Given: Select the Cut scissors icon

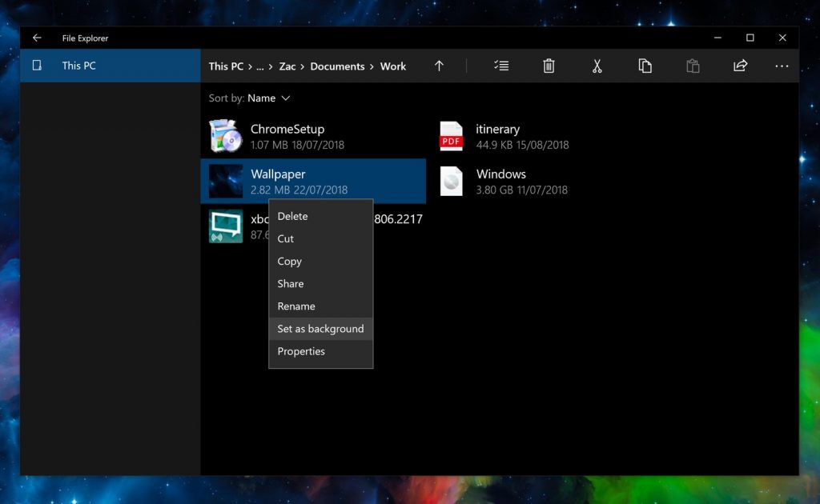Looking at the screenshot, I should coord(597,66).
